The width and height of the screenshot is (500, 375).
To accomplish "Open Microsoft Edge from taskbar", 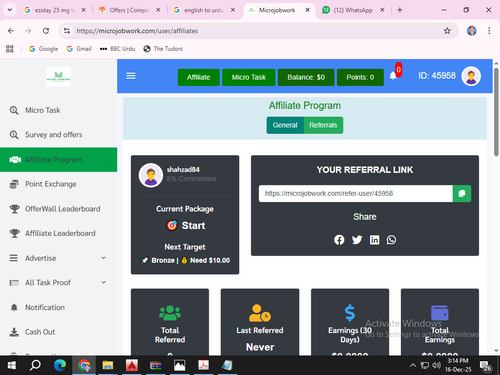I will point(60,366).
